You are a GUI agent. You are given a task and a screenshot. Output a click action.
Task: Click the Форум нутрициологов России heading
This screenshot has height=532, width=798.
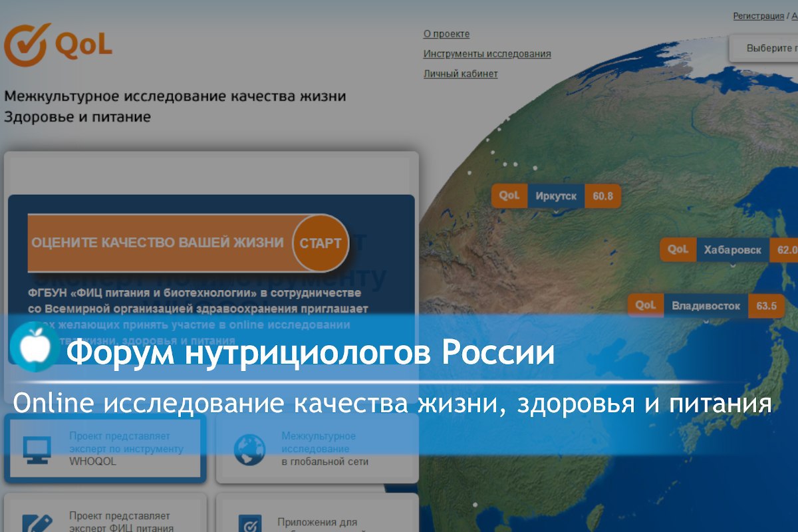(x=311, y=353)
